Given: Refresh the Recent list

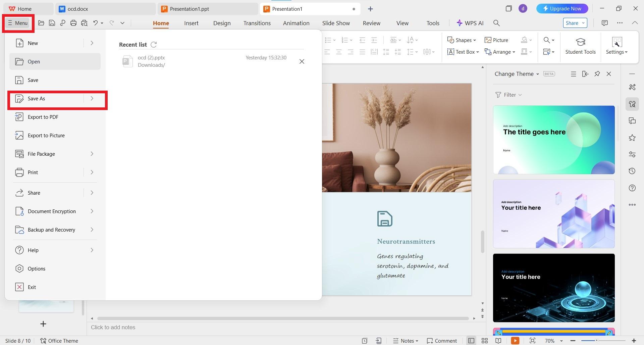Looking at the screenshot, I should click(x=154, y=45).
